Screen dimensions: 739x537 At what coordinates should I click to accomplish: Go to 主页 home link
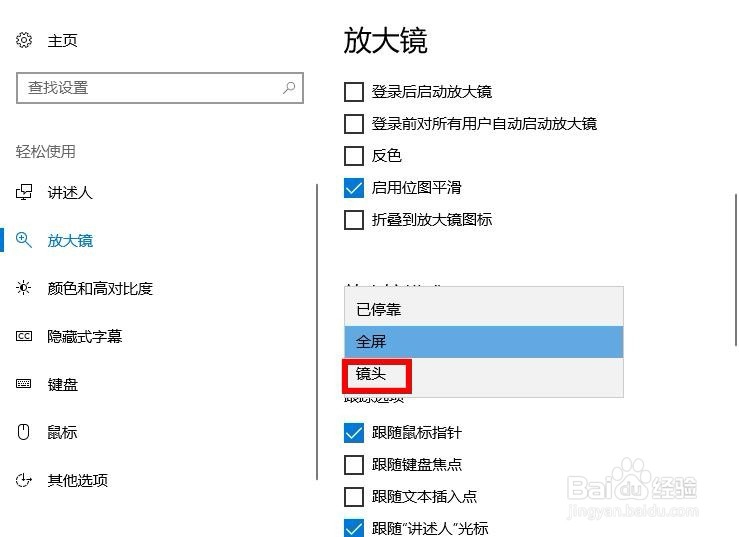coord(62,41)
